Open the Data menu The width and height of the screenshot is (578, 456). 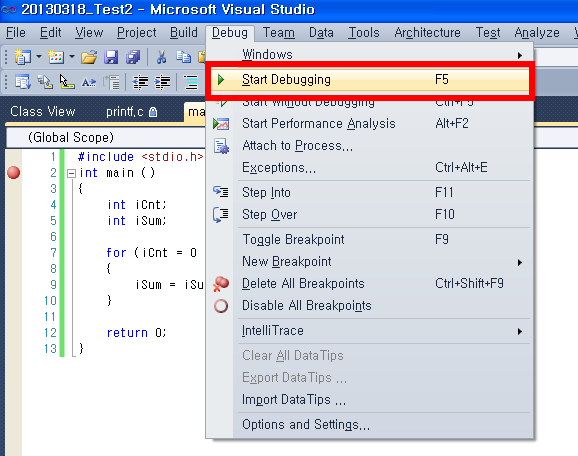pos(321,33)
